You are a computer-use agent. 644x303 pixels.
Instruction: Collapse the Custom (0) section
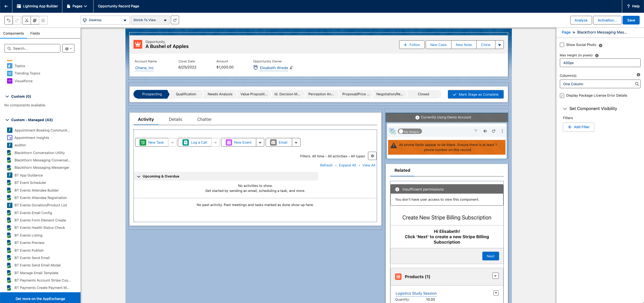7,96
